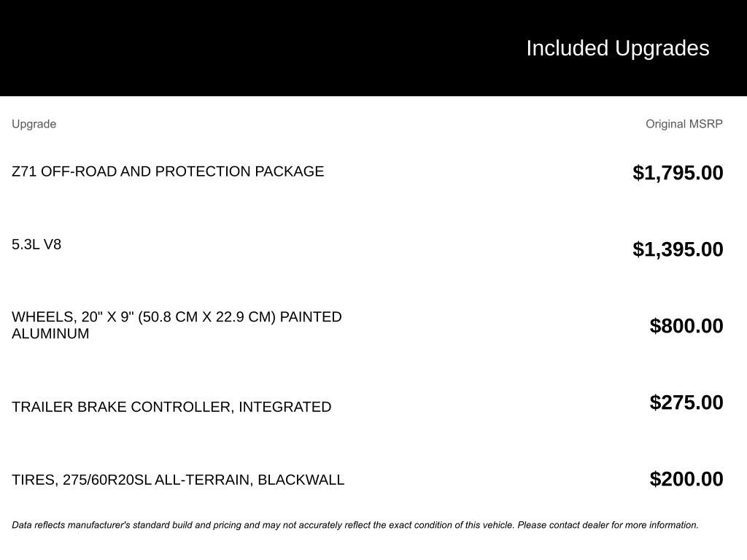The width and height of the screenshot is (747, 560).
Task: Click the Z71 Off-Road upgrade name
Action: 168,171
